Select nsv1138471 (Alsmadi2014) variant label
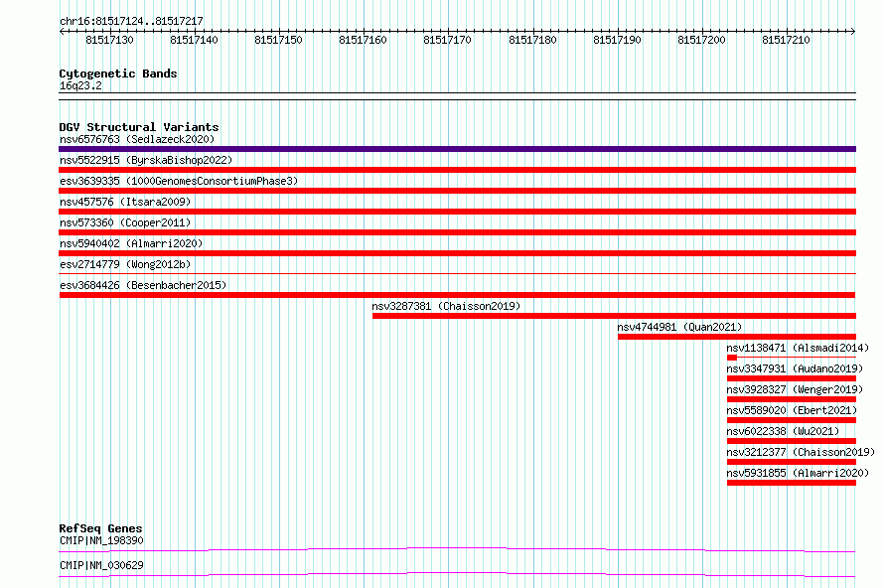The image size is (884, 588). [x=798, y=348]
